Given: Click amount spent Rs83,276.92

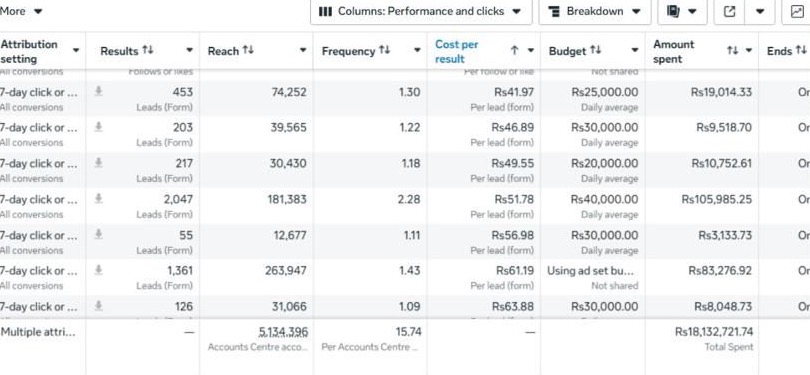Looking at the screenshot, I should [x=720, y=270].
